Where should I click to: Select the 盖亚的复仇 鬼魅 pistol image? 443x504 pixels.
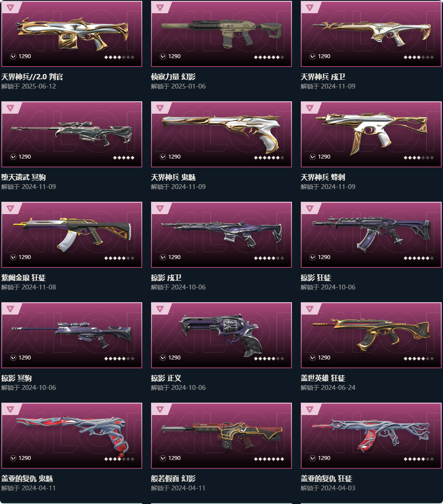click(72, 436)
